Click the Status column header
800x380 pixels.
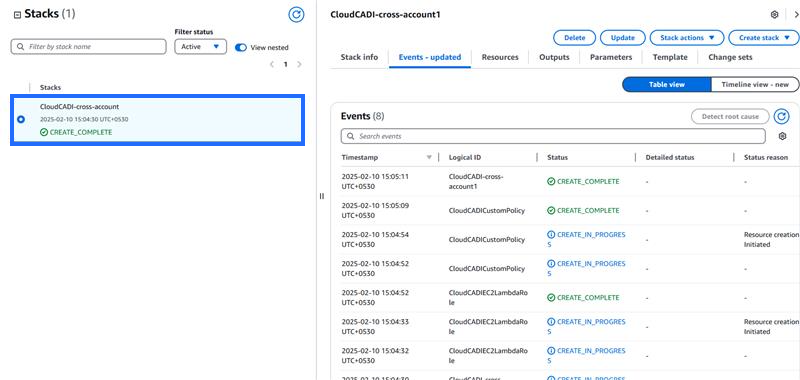tap(557, 158)
